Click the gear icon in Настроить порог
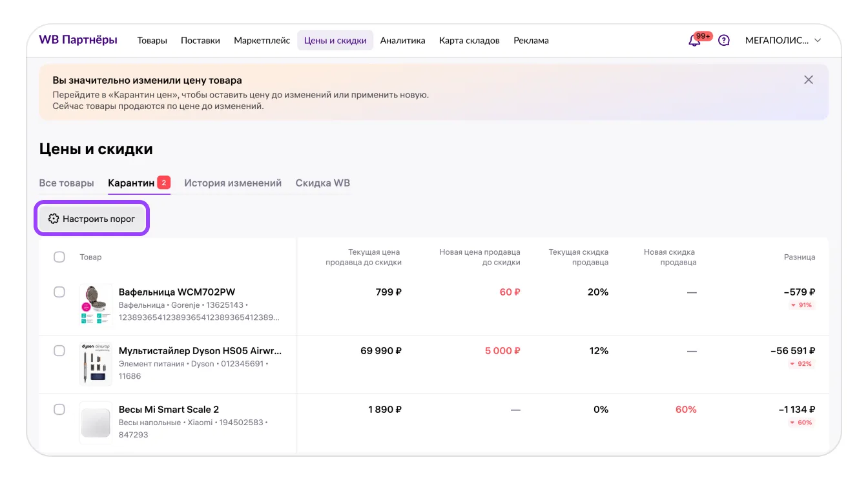Image resolution: width=868 pixels, height=480 pixels. pyautogui.click(x=54, y=219)
